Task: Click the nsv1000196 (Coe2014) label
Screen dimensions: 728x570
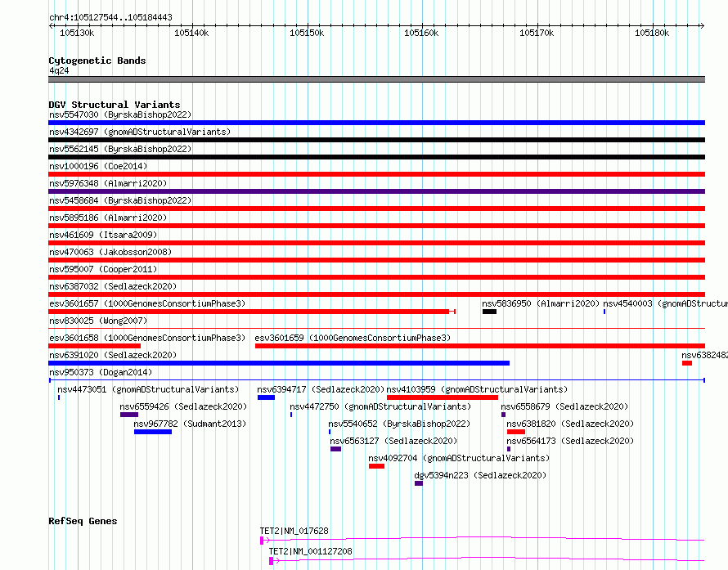Action: pyautogui.click(x=98, y=166)
